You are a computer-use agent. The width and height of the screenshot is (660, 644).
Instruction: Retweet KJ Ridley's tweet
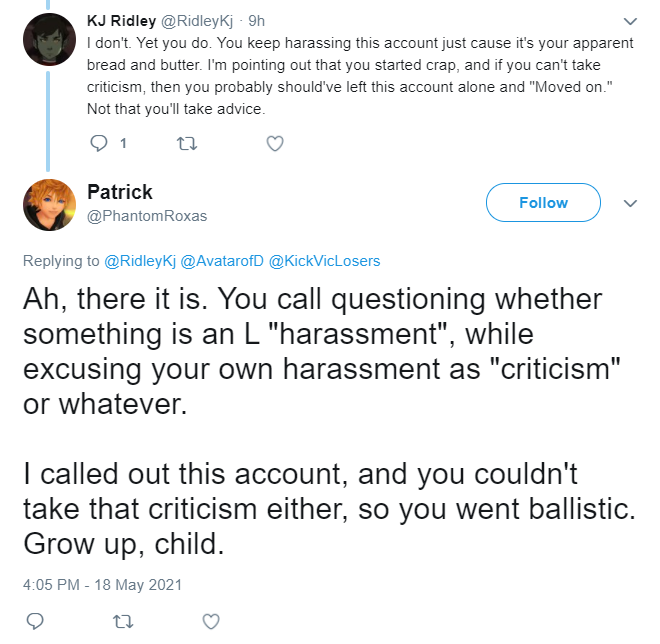(186, 144)
